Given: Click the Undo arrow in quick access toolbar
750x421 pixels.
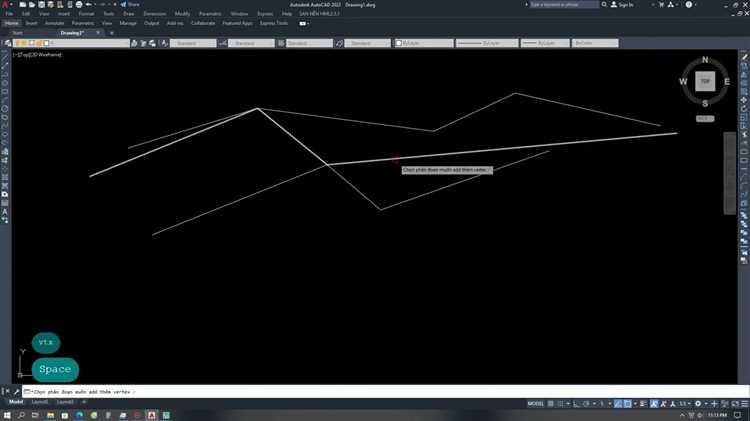Looking at the screenshot, I should tap(88, 5).
